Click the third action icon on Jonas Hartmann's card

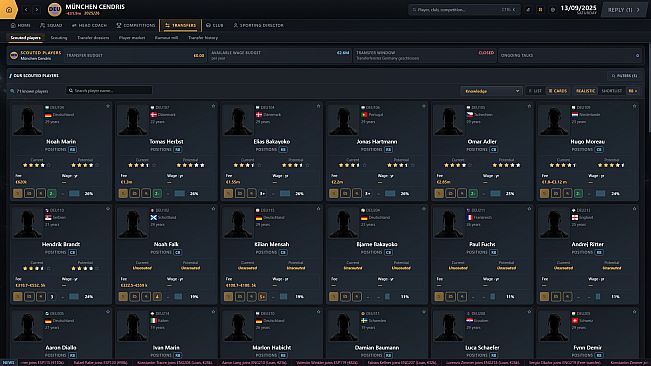[357, 193]
